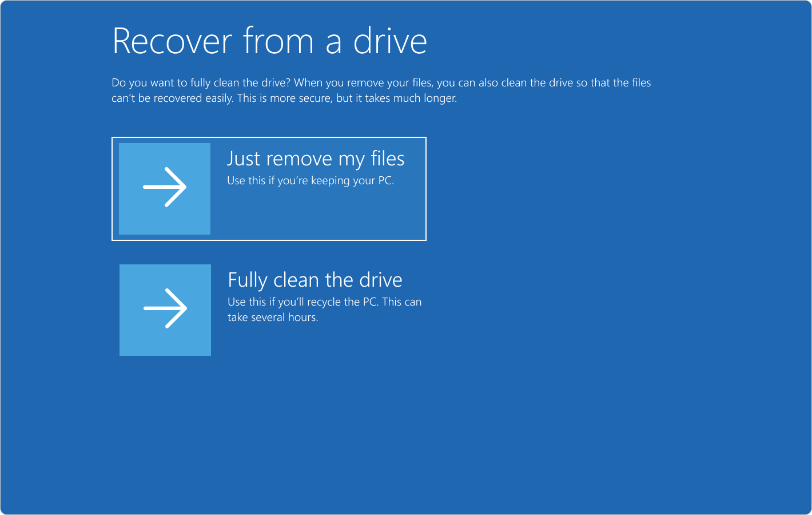This screenshot has height=515, width=812.
Task: Choose the Fully clean the drive option
Action: tap(269, 310)
